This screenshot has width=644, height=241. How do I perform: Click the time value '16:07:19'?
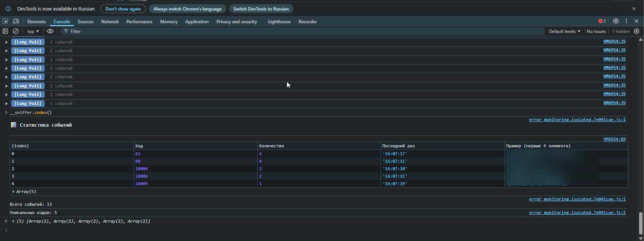click(395, 184)
